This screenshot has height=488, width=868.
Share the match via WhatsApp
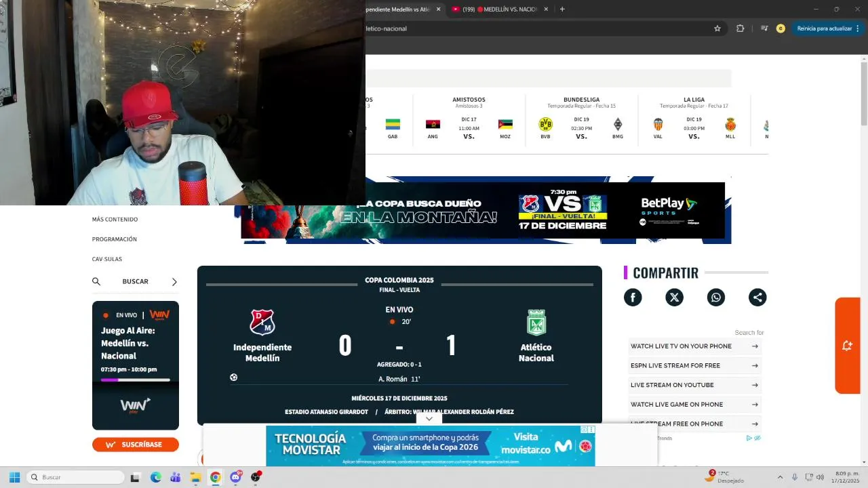tap(716, 298)
